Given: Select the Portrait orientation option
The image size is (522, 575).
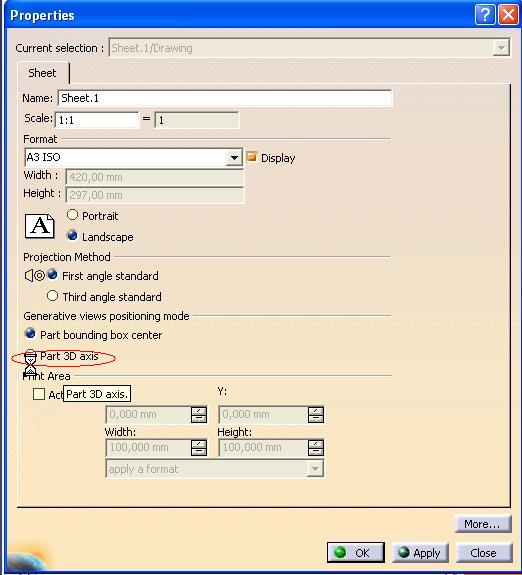Looking at the screenshot, I should [72, 215].
